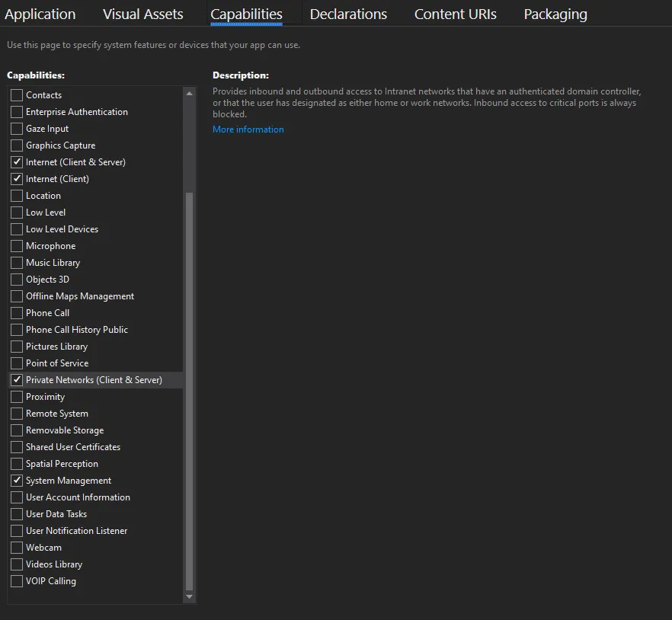This screenshot has height=620, width=672.
Task: Switch to the Packaging tab
Action: click(555, 14)
